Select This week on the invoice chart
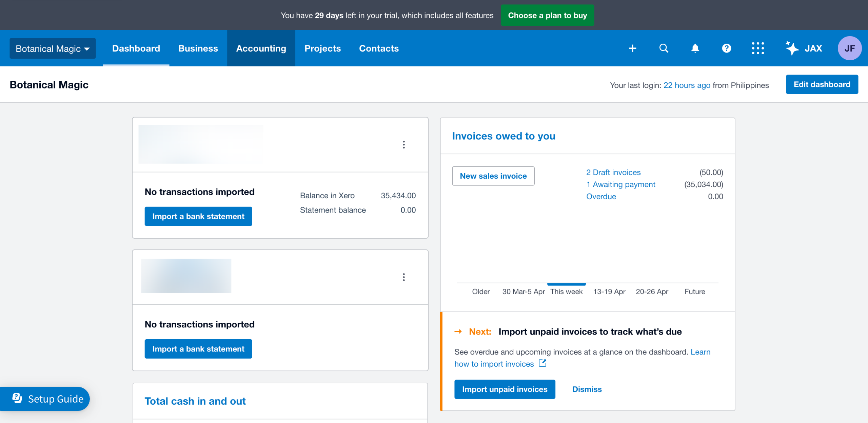This screenshot has height=423, width=868. 566,291
